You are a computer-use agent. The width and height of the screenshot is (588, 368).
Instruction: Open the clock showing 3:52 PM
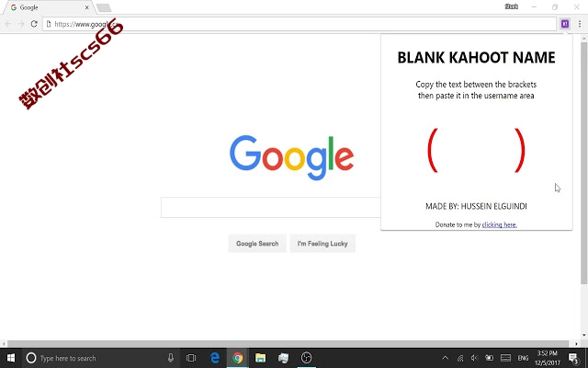(x=548, y=358)
